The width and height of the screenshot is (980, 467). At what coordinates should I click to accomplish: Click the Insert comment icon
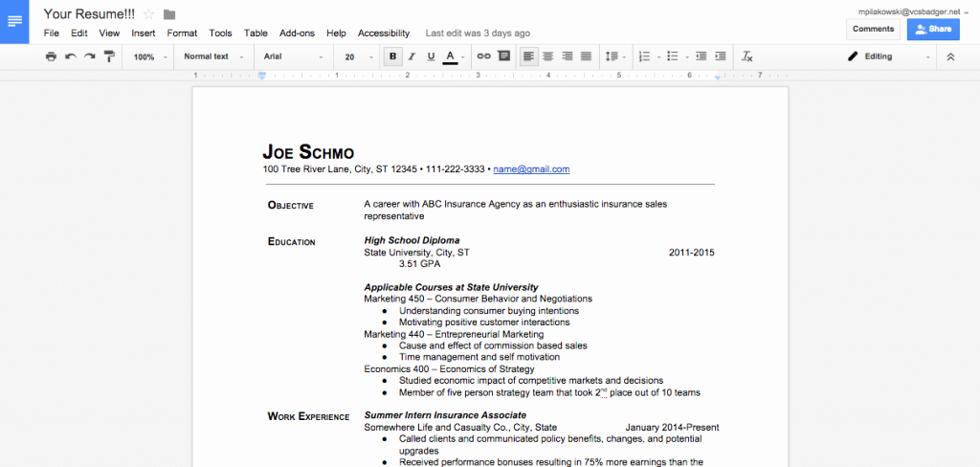pyautogui.click(x=503, y=56)
